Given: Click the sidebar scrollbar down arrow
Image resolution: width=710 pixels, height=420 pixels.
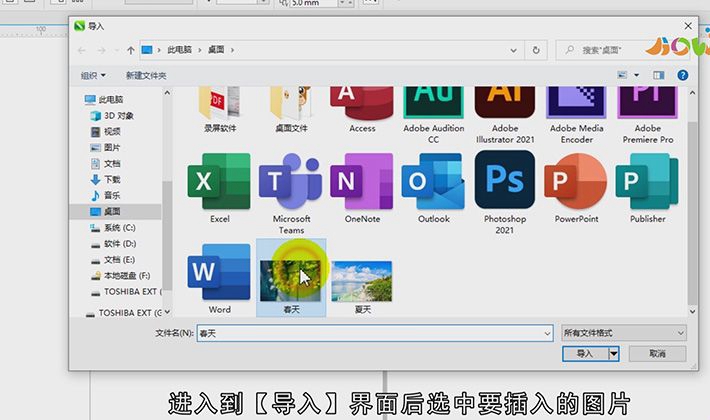Looking at the screenshot, I should (167, 312).
